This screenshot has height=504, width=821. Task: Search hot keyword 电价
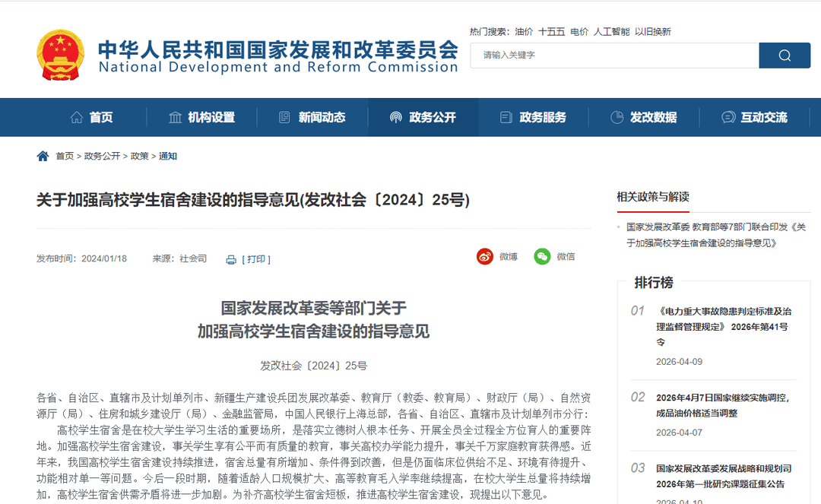pyautogui.click(x=579, y=32)
